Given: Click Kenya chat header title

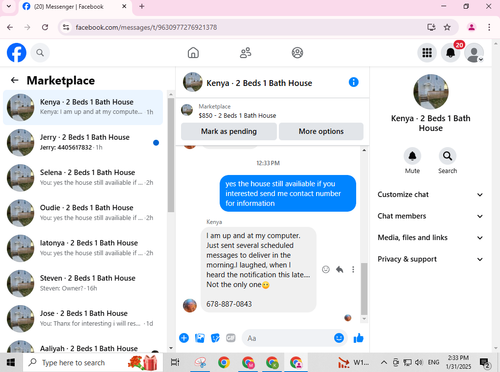Looking at the screenshot, I should point(259,83).
